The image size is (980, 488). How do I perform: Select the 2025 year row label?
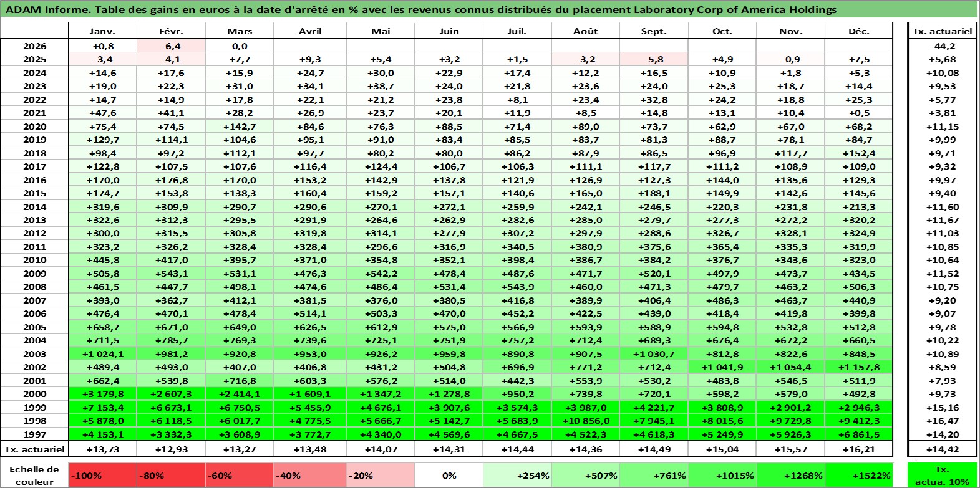[35, 59]
